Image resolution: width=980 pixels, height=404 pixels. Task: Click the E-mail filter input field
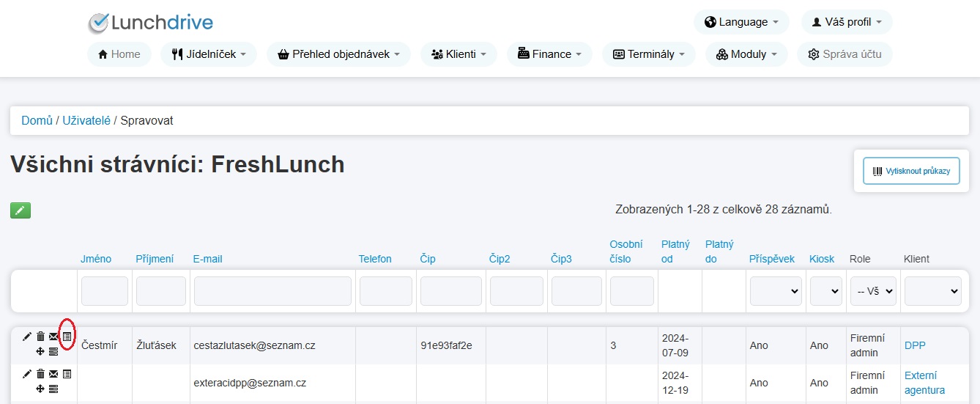point(272,291)
